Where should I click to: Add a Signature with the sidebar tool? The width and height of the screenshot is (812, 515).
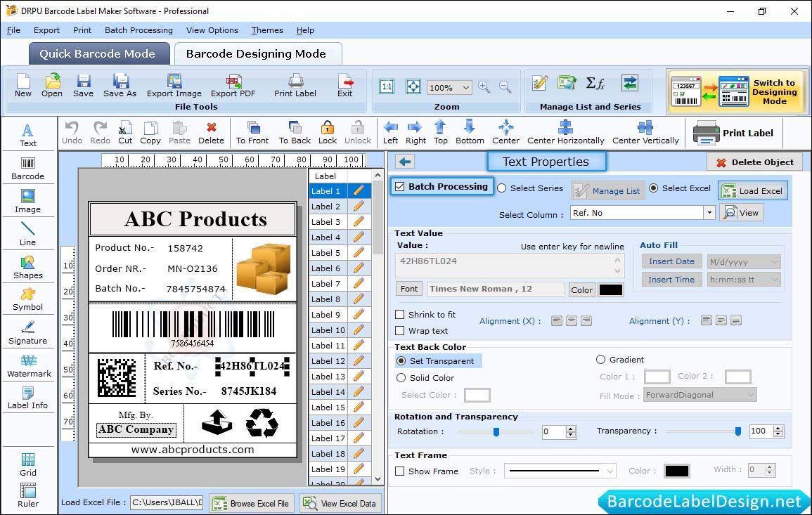click(x=28, y=332)
